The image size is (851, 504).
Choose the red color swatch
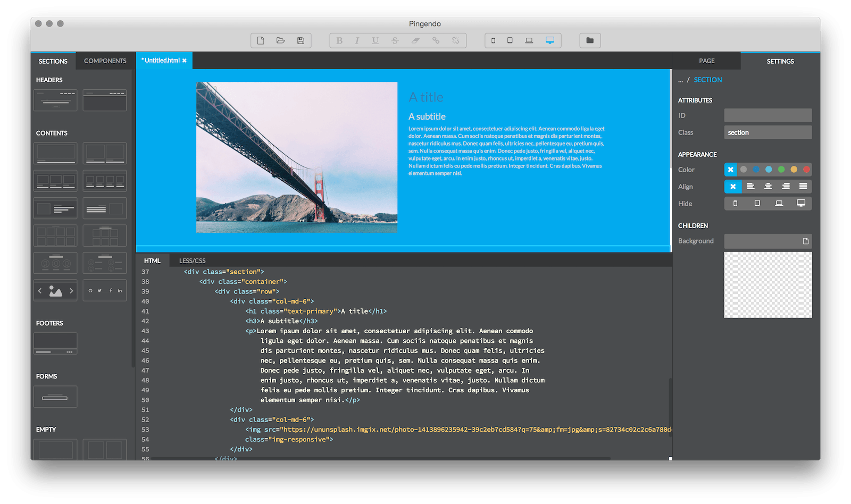pyautogui.click(x=806, y=170)
